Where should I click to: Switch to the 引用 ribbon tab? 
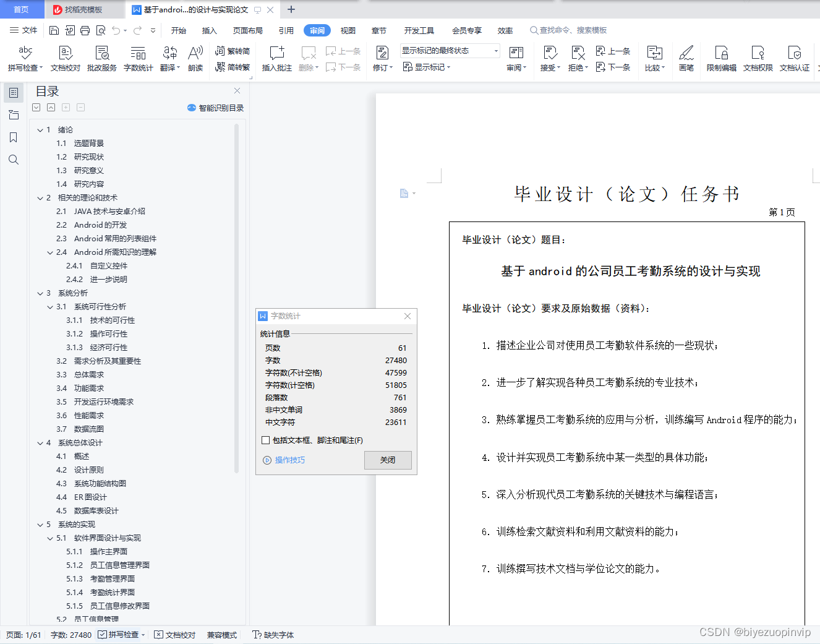[286, 30]
